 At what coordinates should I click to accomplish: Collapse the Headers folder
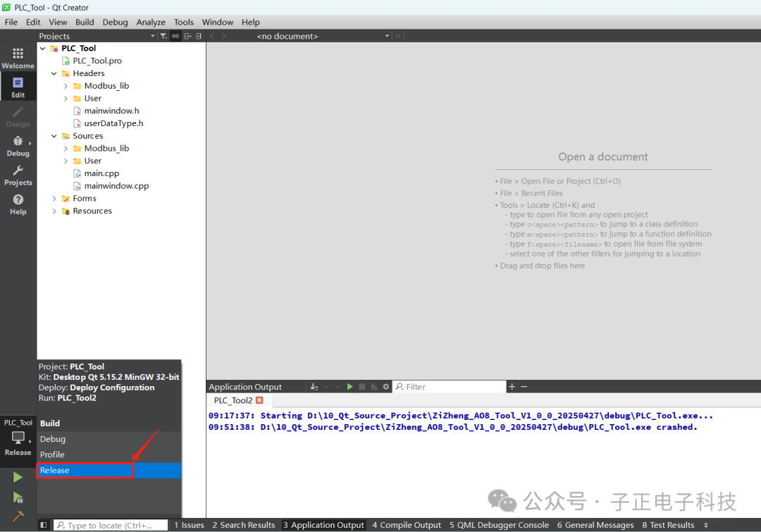click(54, 73)
